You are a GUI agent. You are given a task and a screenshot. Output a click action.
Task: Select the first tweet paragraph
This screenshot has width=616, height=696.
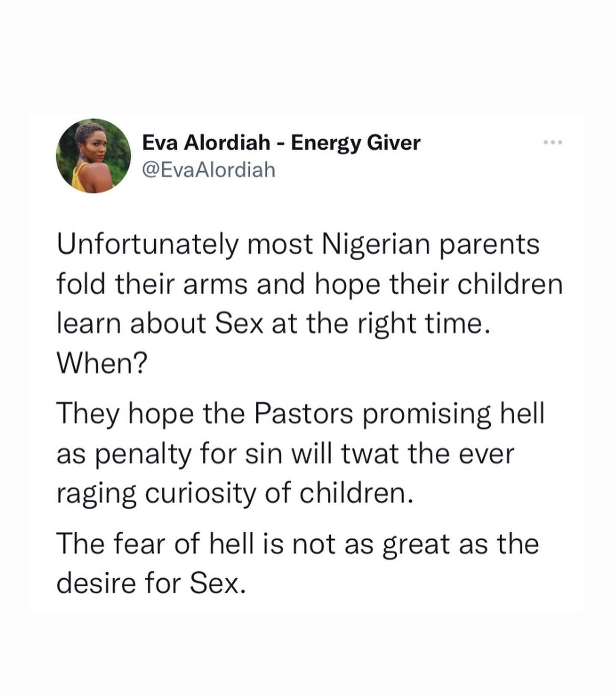pos(299,299)
